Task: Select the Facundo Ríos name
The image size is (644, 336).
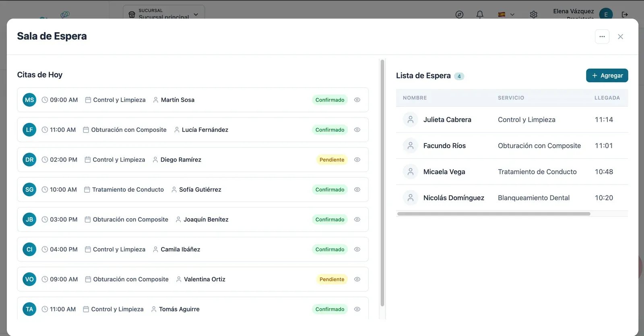Action: tap(444, 146)
